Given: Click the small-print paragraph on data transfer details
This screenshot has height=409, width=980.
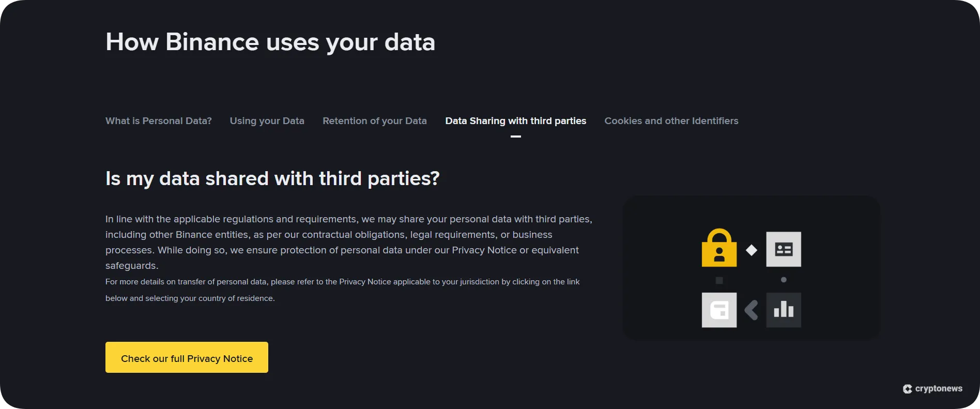Looking at the screenshot, I should [x=342, y=290].
